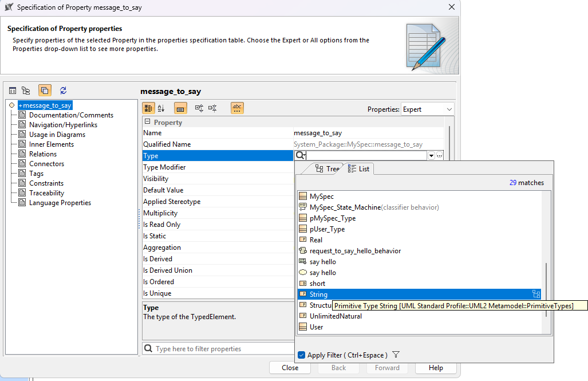Uncheck the Apply Filter checkbox
The width and height of the screenshot is (588, 381).
301,355
